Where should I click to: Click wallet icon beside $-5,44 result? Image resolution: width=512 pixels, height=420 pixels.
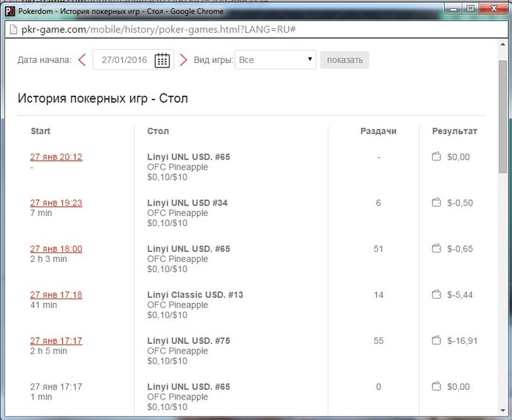[437, 295]
